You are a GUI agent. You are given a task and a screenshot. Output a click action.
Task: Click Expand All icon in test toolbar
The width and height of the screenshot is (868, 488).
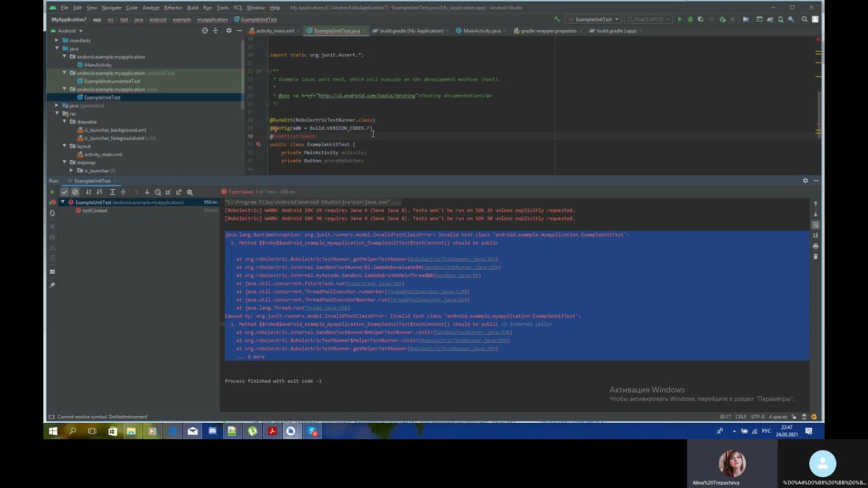click(x=113, y=192)
